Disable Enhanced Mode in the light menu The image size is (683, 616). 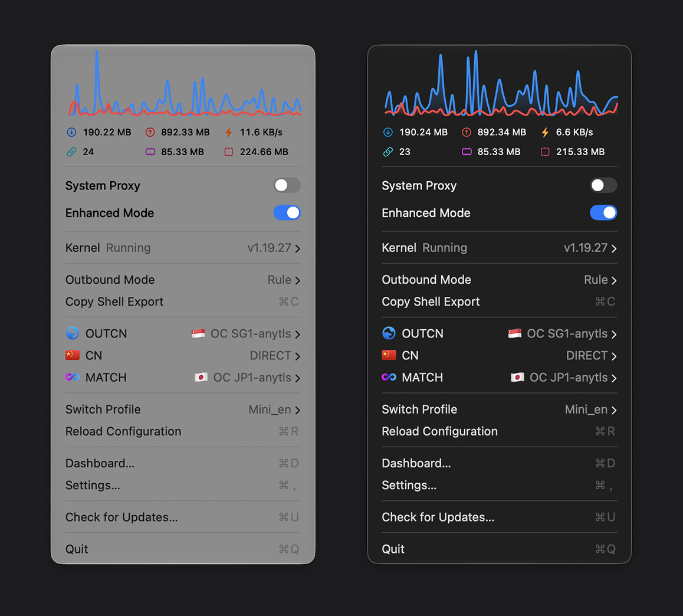(x=287, y=212)
